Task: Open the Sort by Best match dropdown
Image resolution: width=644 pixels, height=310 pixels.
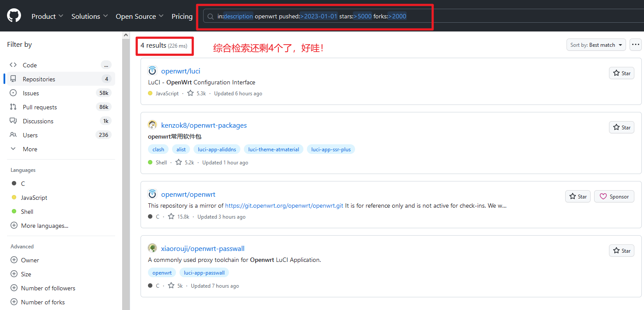Action: [596, 45]
